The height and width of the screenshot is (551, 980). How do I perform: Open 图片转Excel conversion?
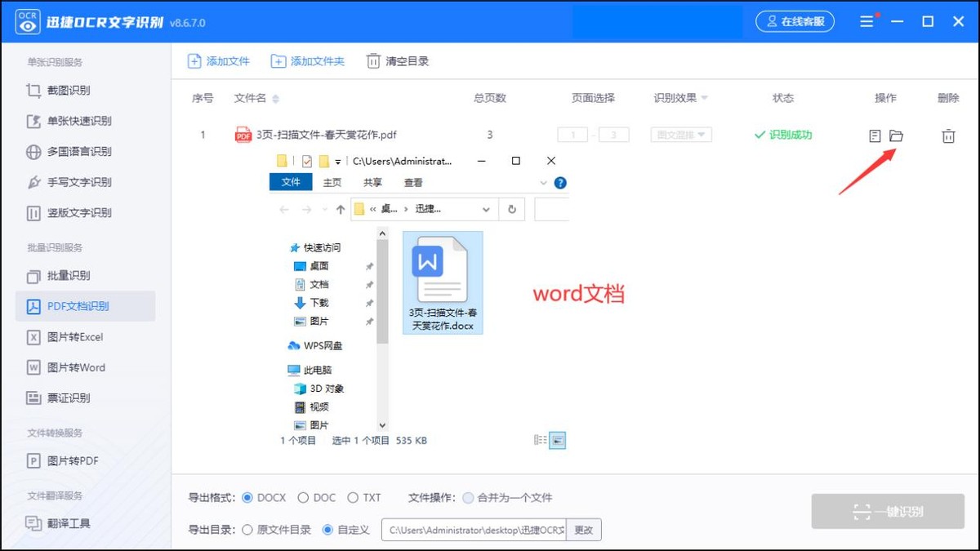click(65, 336)
